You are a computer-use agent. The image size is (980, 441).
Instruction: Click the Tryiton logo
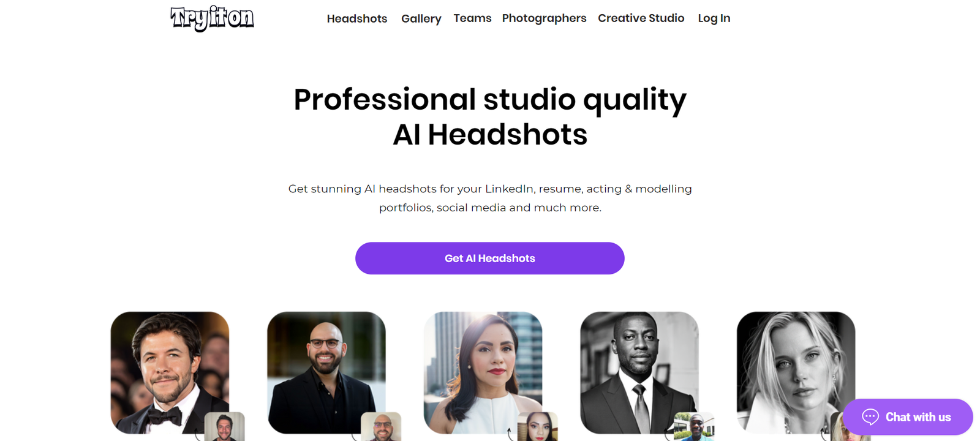212,18
